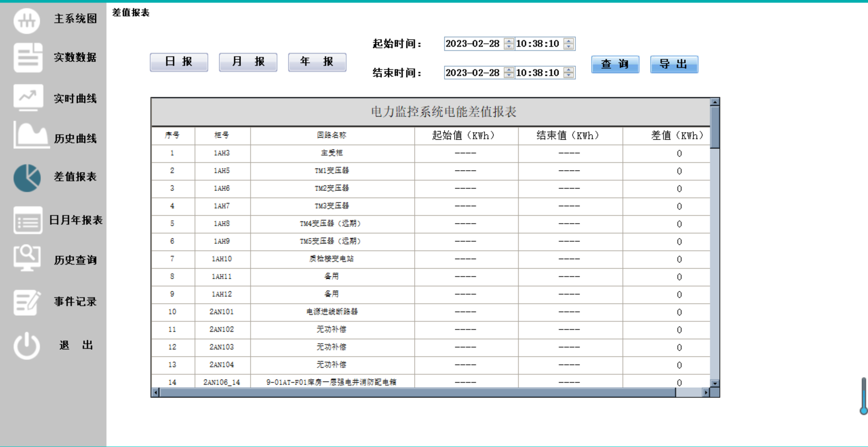The image size is (868, 447).
Task: Increment the start date with its up arrow
Action: pyautogui.click(x=508, y=41)
